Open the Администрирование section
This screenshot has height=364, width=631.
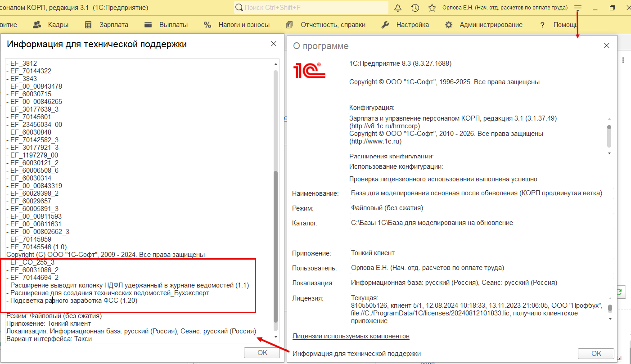(483, 25)
